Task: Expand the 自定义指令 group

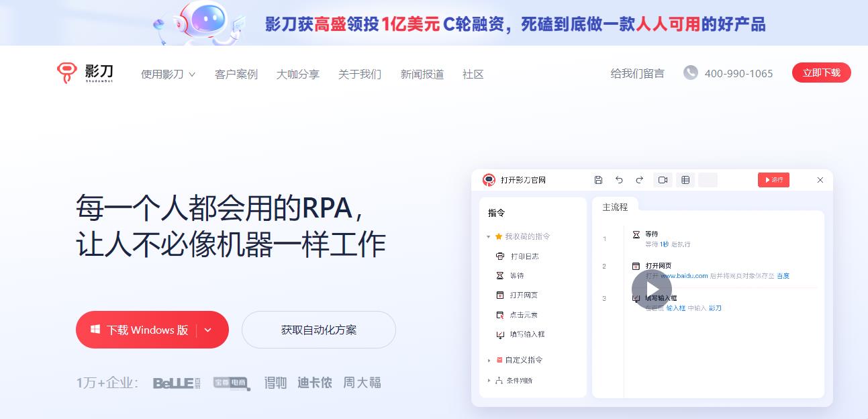Action: (x=489, y=361)
